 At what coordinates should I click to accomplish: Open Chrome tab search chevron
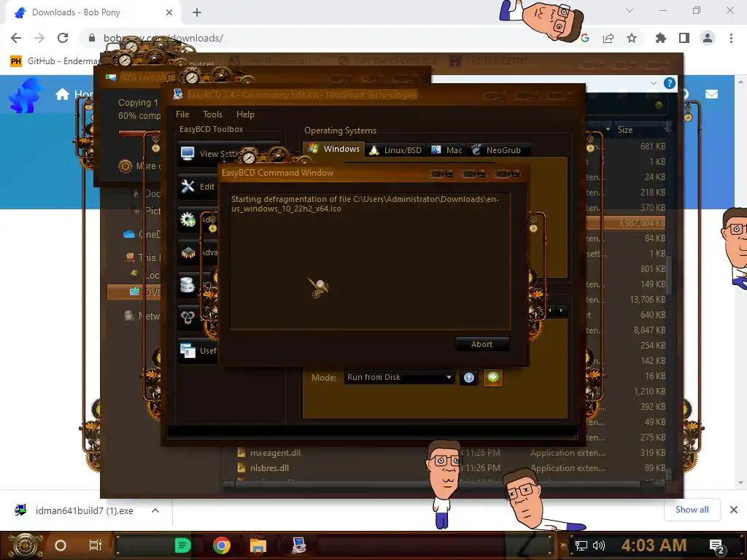tap(630, 10)
